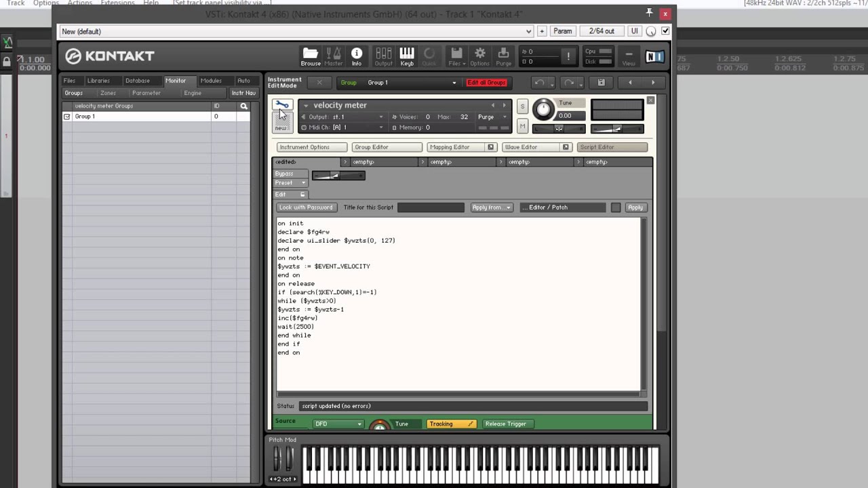
Task: Open the script Preset dropdown
Action: point(290,183)
